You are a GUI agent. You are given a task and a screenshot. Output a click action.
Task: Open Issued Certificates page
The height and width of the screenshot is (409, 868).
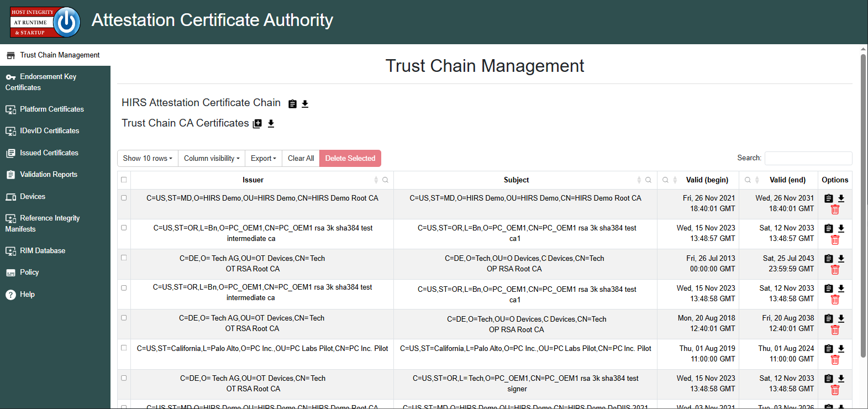[x=55, y=153]
